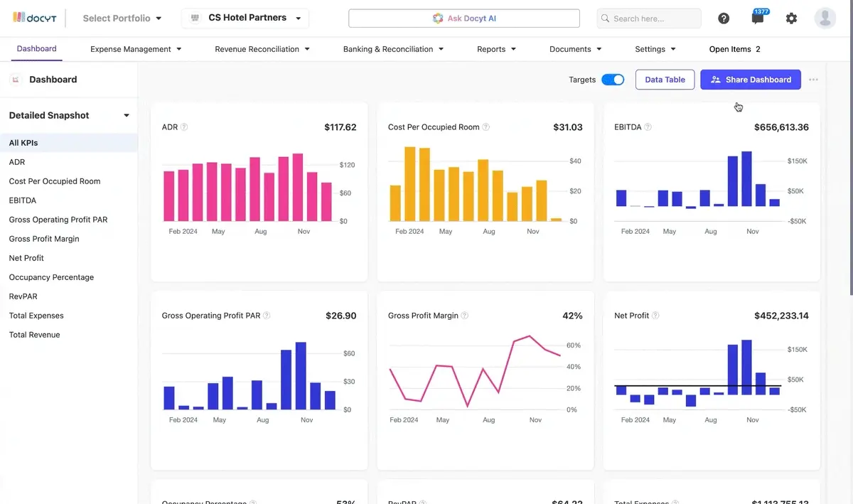Click the EBITDA value $656,613.36
The image size is (853, 504).
point(781,127)
